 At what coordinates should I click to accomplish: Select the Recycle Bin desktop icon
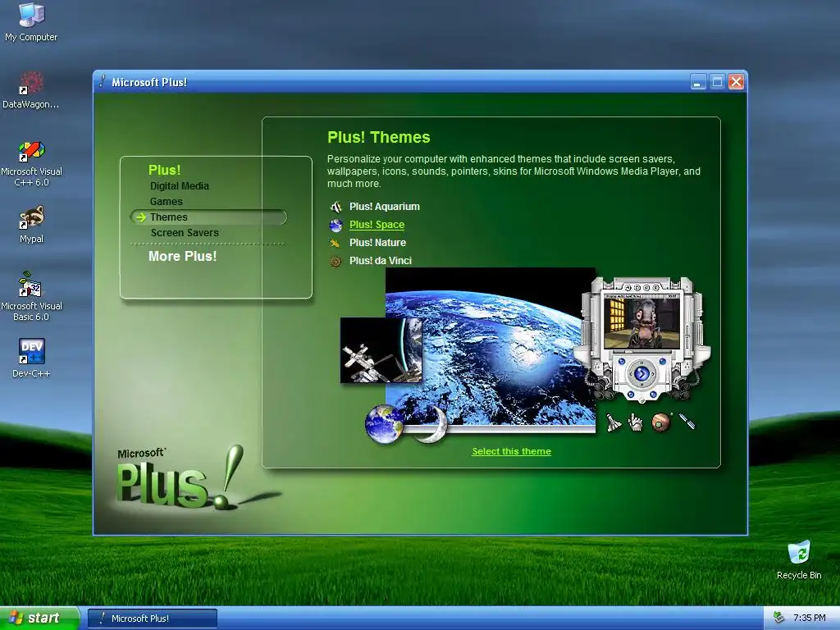pyautogui.click(x=799, y=559)
